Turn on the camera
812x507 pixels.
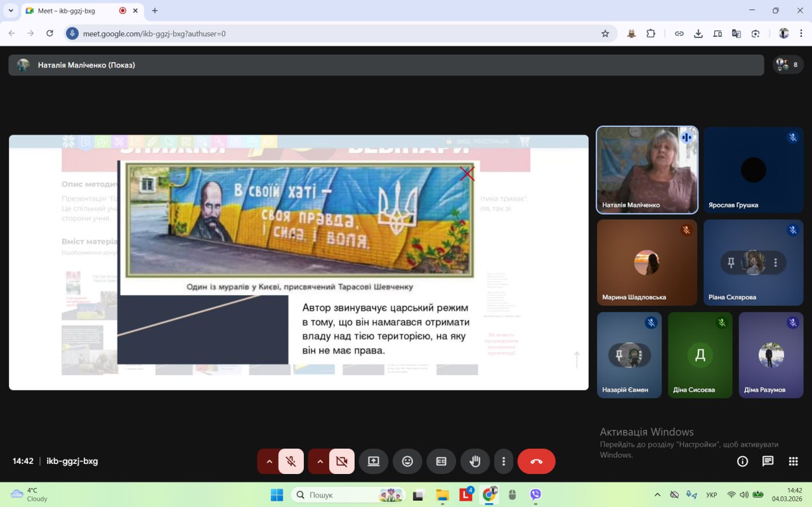click(342, 461)
